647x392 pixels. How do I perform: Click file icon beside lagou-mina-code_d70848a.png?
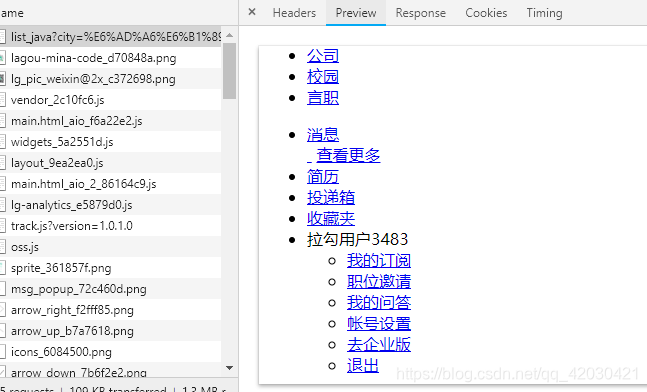[2, 58]
